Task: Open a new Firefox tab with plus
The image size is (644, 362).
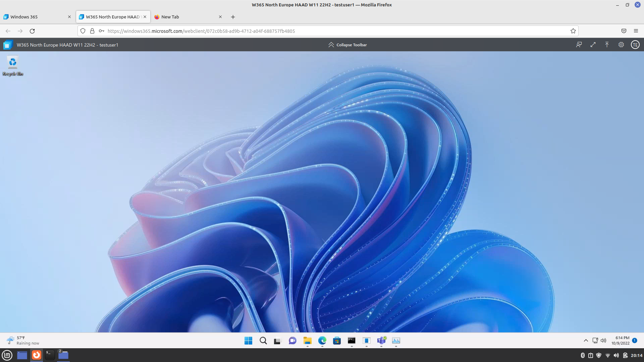Action: [233, 17]
